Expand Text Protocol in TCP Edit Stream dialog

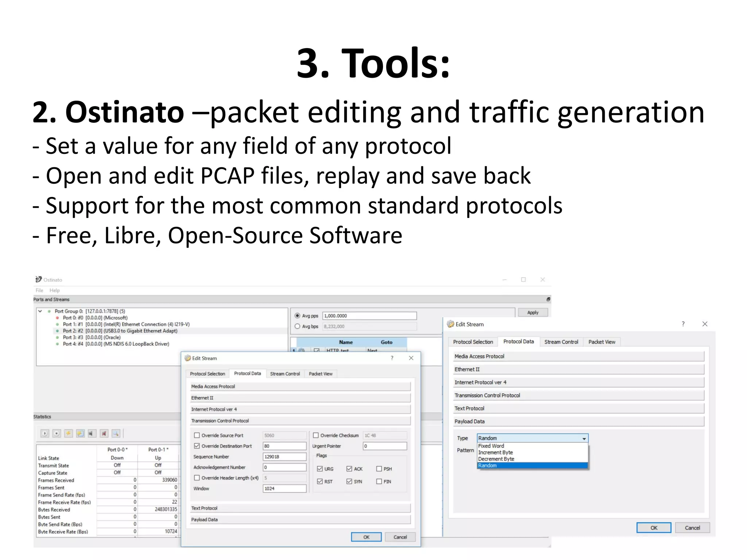pos(300,508)
